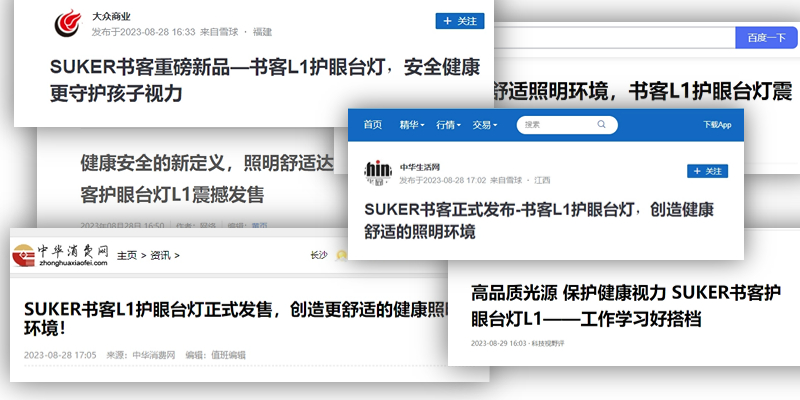
Task: Focus the Baidu search input field
Action: pos(614,38)
